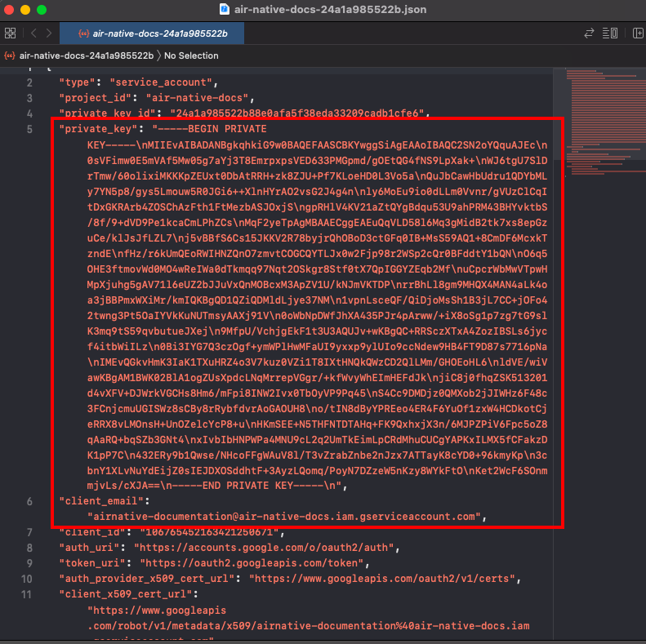Click line number 11 in the gutter
646x644 pixels.
27,594
